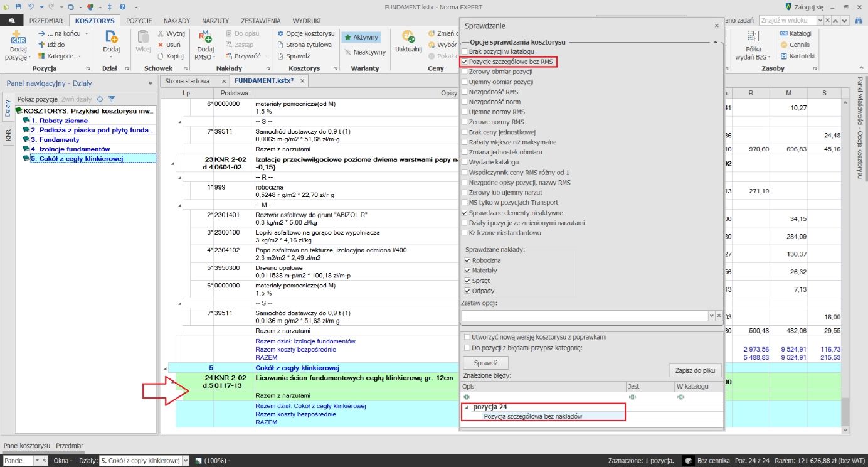The image size is (868, 467).
Task: Switch to the PRZEDMIAR ribbon tab
Action: pos(46,21)
